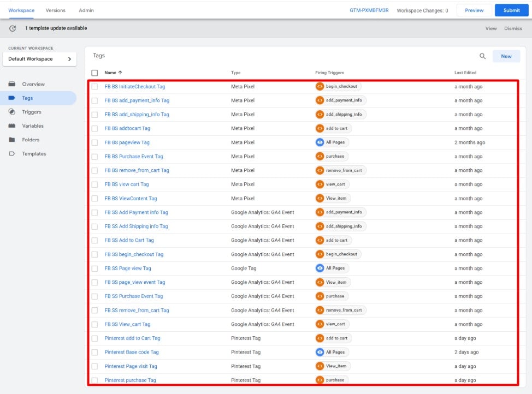532x394 pixels.
Task: Sort by Firing Triggers column header
Action: (x=329, y=73)
